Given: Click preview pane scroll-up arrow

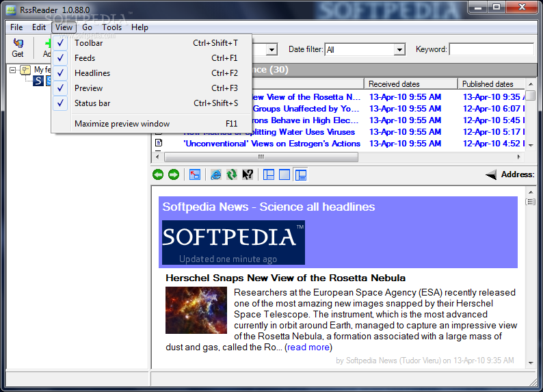Looking at the screenshot, I should [x=531, y=192].
